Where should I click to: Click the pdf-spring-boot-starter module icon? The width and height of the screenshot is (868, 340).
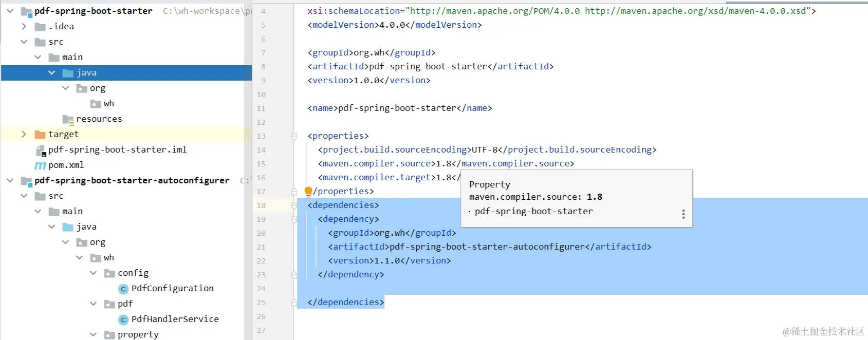coord(26,11)
